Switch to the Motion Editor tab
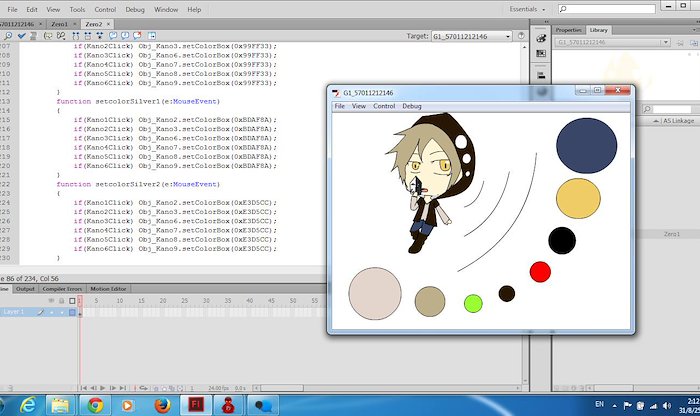Screen dimensions: 700x416 point(108,289)
